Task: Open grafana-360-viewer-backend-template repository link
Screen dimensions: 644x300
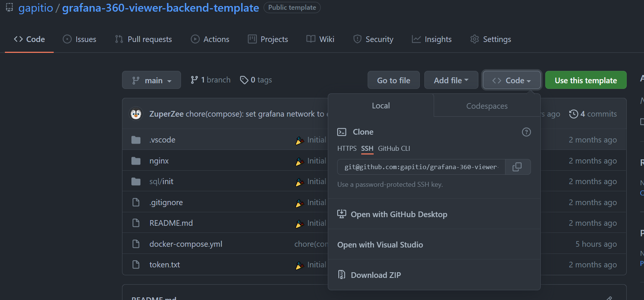Action: [x=160, y=7]
